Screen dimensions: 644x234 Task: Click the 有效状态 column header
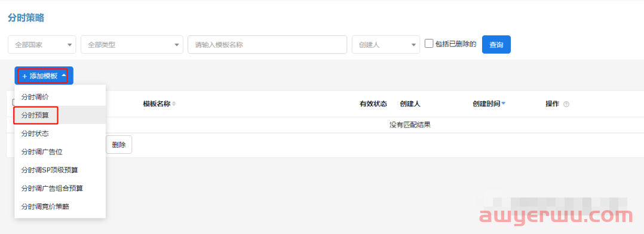point(373,104)
